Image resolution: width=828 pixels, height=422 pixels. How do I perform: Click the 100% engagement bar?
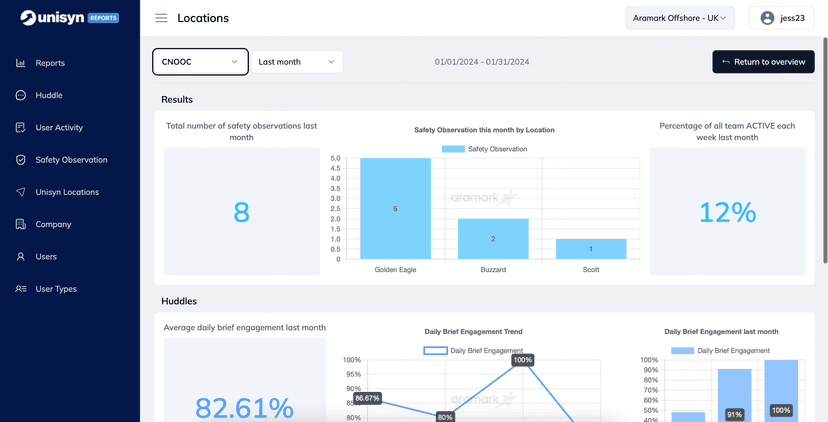click(781, 391)
